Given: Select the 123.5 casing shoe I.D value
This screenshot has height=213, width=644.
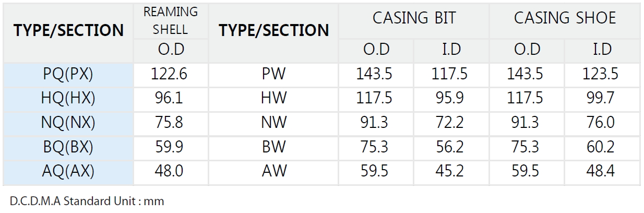Looking at the screenshot, I should click(600, 74).
